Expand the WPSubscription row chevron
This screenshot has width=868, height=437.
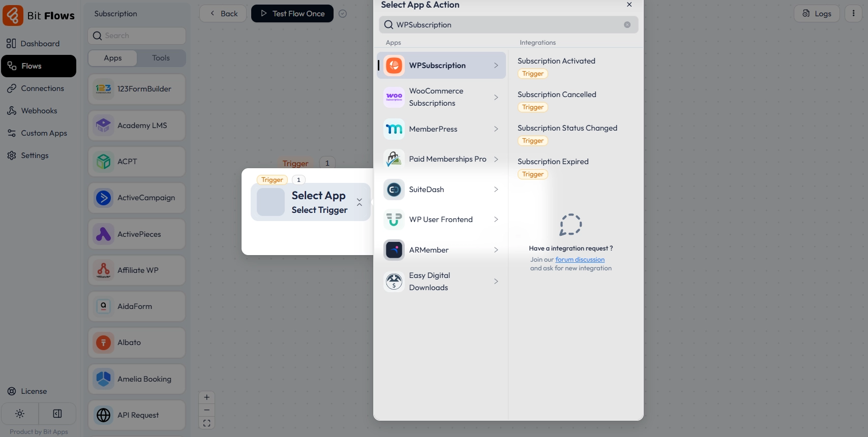click(x=496, y=66)
